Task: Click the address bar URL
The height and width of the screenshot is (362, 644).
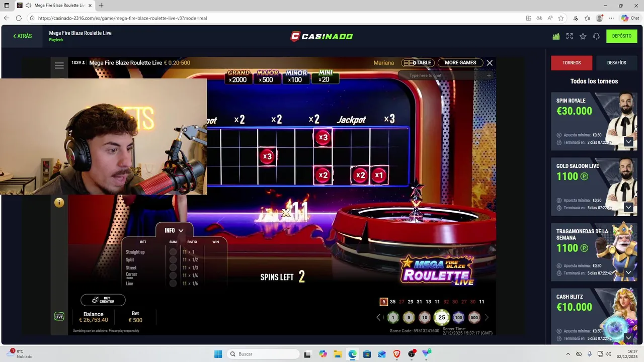Action: (x=122, y=18)
